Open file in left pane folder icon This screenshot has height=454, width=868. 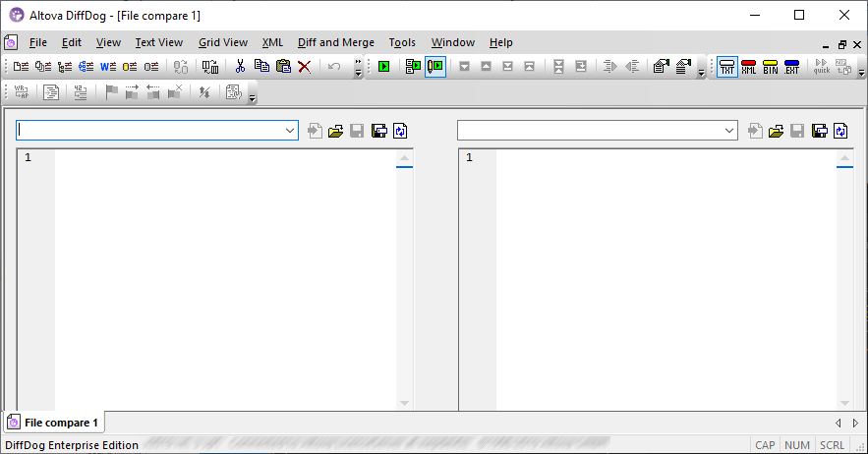(x=336, y=131)
